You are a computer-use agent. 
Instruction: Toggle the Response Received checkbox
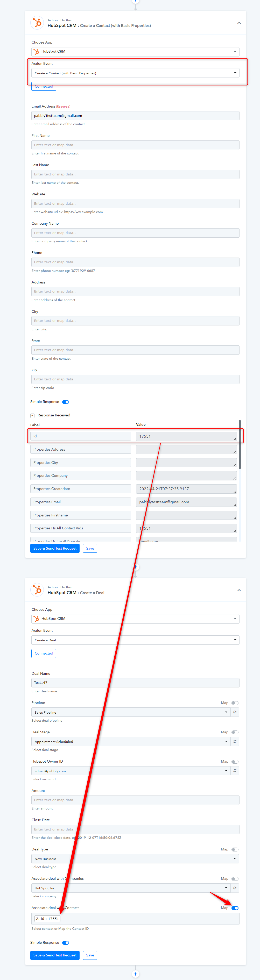(x=32, y=415)
